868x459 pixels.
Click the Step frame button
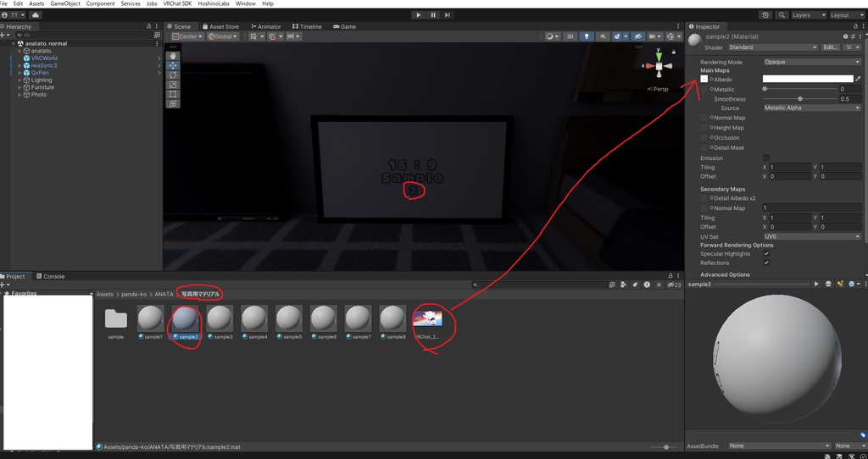coord(448,15)
